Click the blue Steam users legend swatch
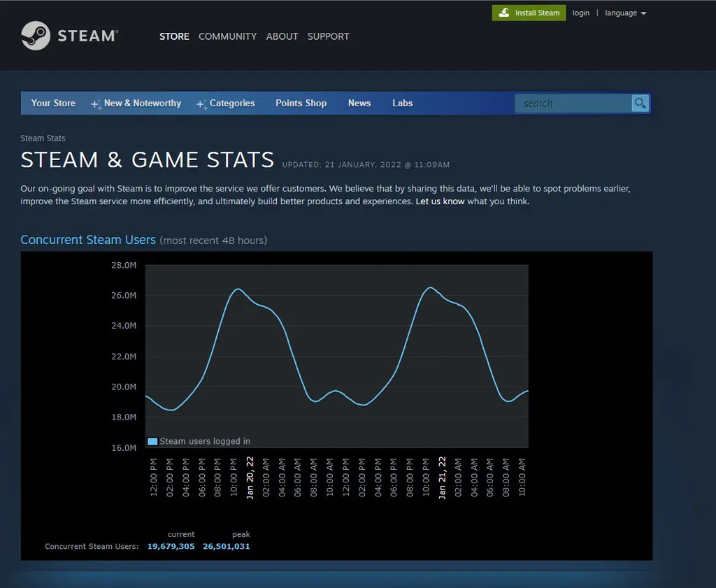Image resolution: width=716 pixels, height=588 pixels. coord(152,441)
